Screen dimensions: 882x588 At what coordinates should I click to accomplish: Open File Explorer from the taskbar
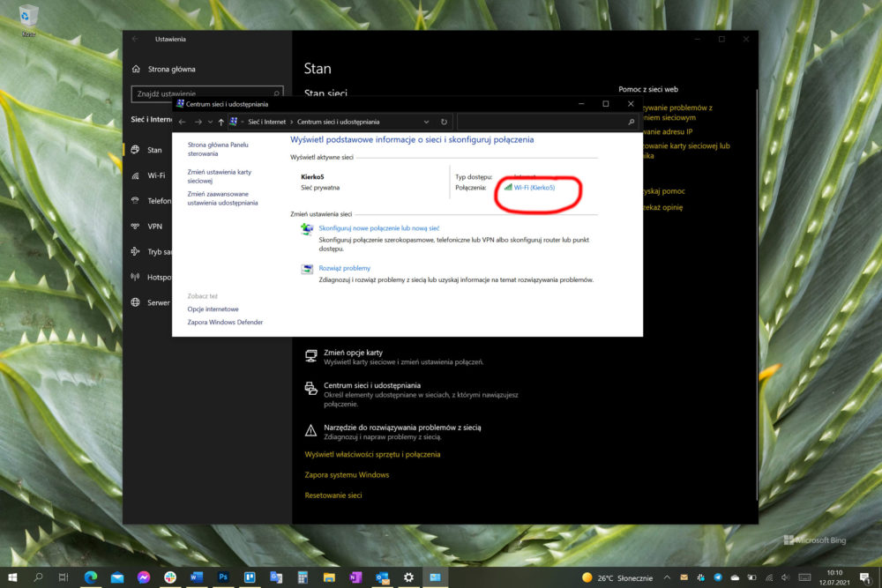(329, 577)
